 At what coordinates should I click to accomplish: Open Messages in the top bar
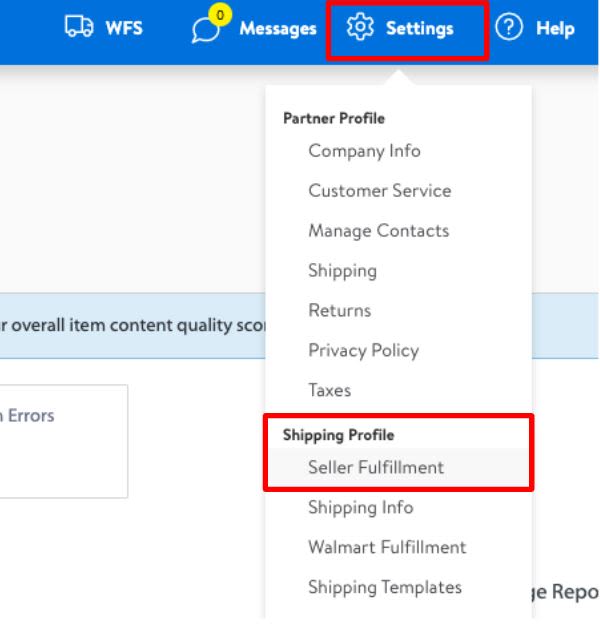(x=278, y=29)
